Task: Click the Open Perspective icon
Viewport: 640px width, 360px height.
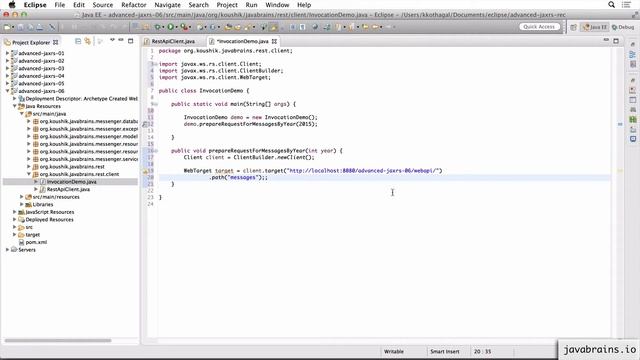Action: [573, 27]
